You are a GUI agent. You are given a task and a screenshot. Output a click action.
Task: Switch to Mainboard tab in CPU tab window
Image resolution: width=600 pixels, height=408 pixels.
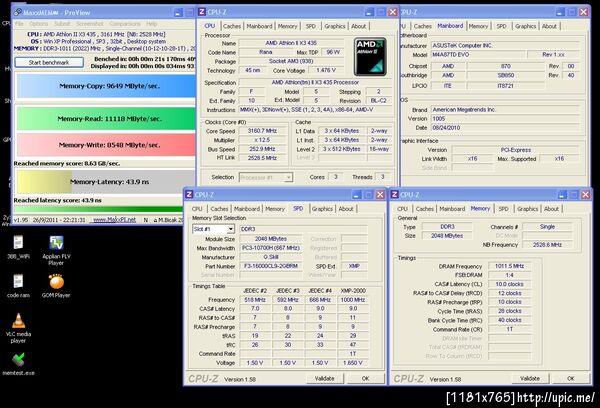point(259,26)
